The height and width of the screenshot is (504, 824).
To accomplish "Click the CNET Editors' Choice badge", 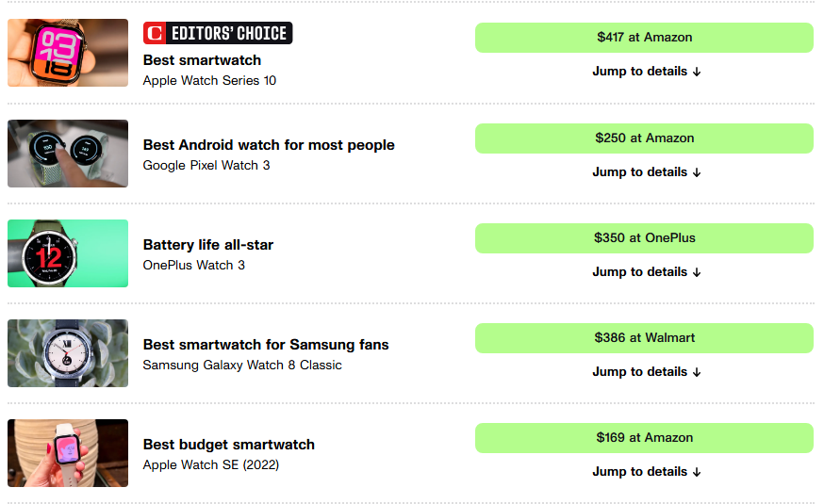I will pos(218,34).
